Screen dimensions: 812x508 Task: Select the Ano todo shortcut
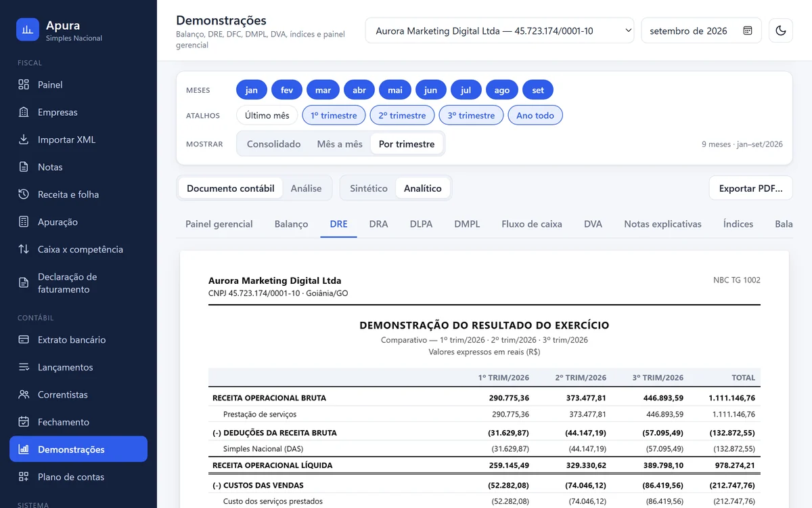[535, 115]
